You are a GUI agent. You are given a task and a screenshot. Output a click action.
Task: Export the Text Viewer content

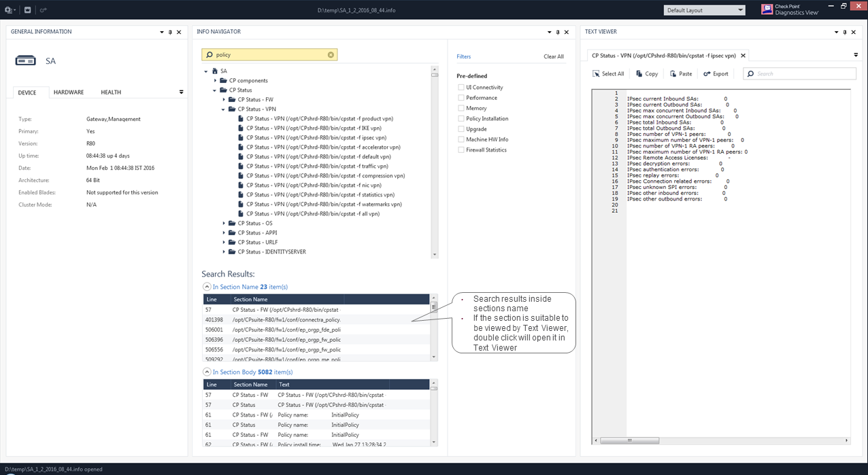tap(716, 73)
